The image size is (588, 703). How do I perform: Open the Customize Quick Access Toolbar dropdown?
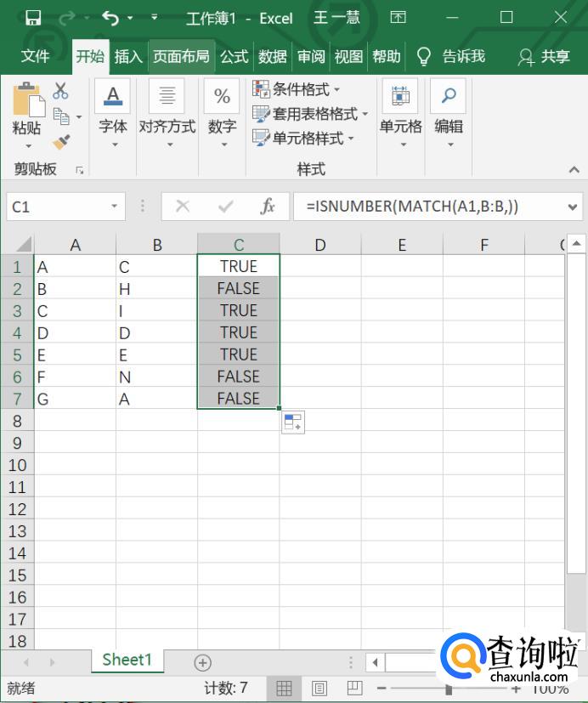[154, 17]
